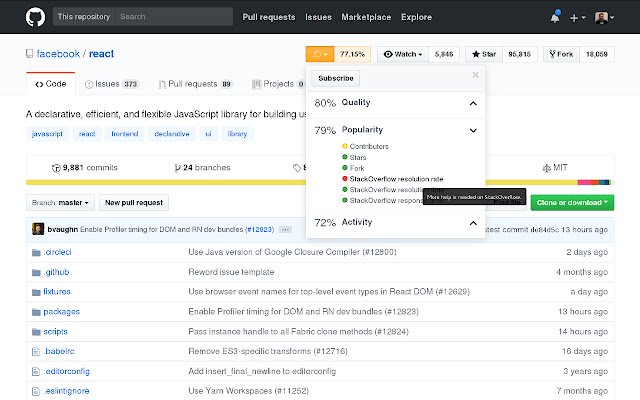
Task: Open the Watch dropdown button
Action: [x=403, y=54]
